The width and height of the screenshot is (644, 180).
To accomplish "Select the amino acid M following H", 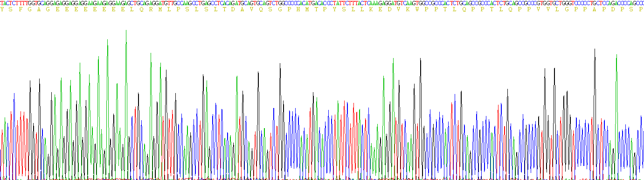I will pos(307,9).
